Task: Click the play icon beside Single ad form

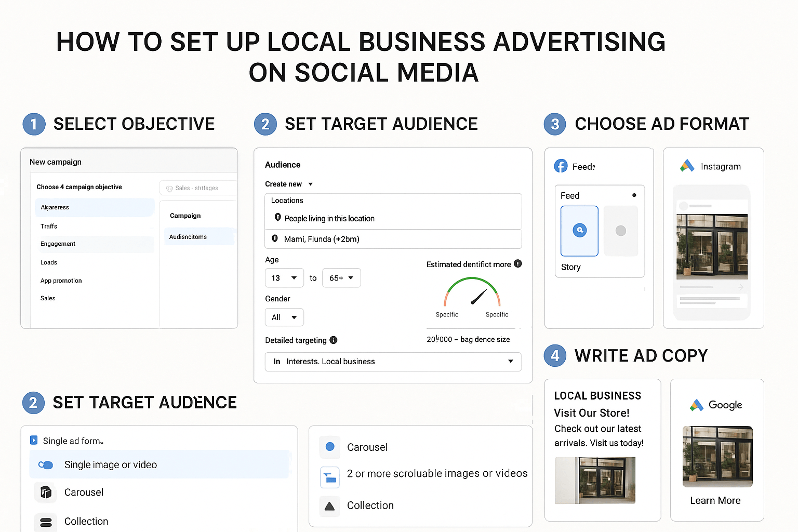Action: pyautogui.click(x=34, y=440)
